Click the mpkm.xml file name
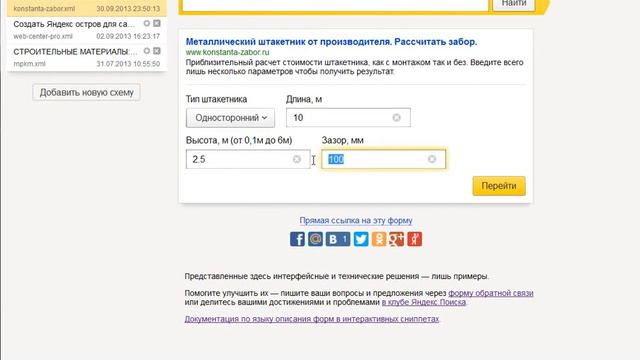 pyautogui.click(x=29, y=64)
